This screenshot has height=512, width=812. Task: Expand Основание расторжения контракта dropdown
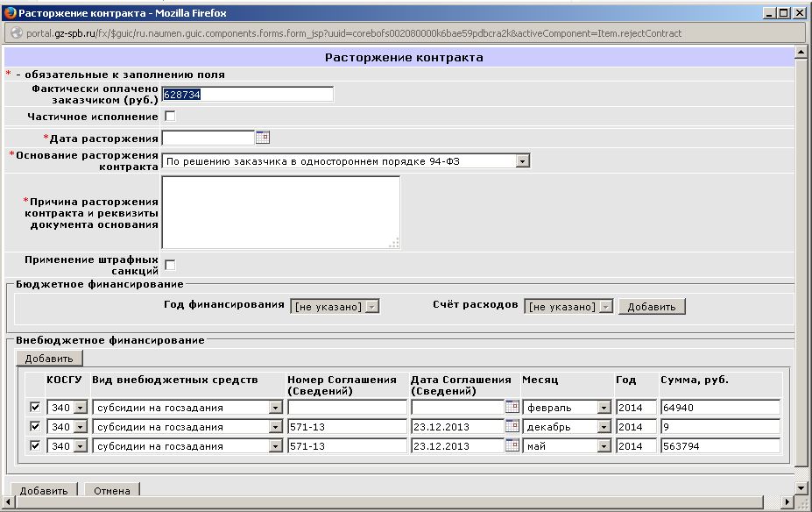(x=522, y=161)
